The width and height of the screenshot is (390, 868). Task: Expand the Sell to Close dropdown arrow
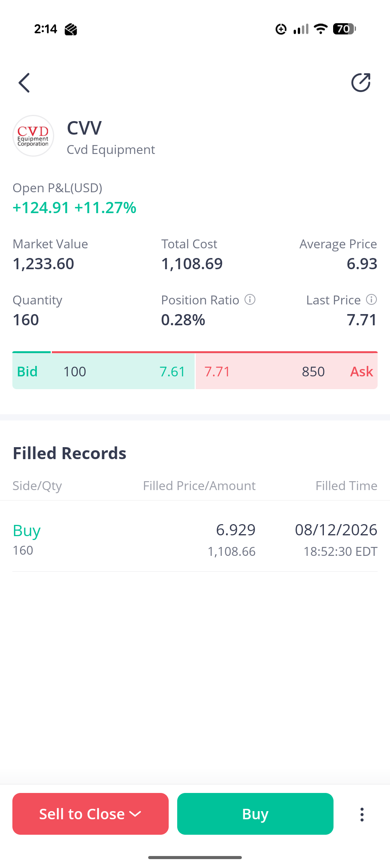coord(135,814)
